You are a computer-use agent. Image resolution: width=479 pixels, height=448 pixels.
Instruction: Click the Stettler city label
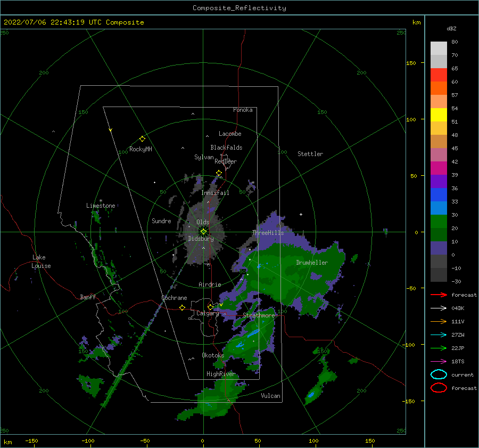coord(310,154)
